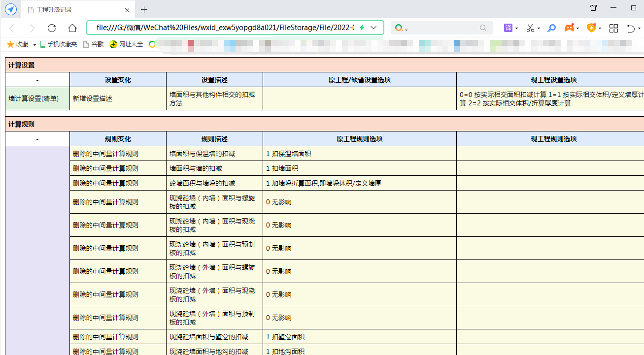Image resolution: width=644 pixels, height=355 pixels.
Task: Go forward to the next page
Action: pos(32,28)
